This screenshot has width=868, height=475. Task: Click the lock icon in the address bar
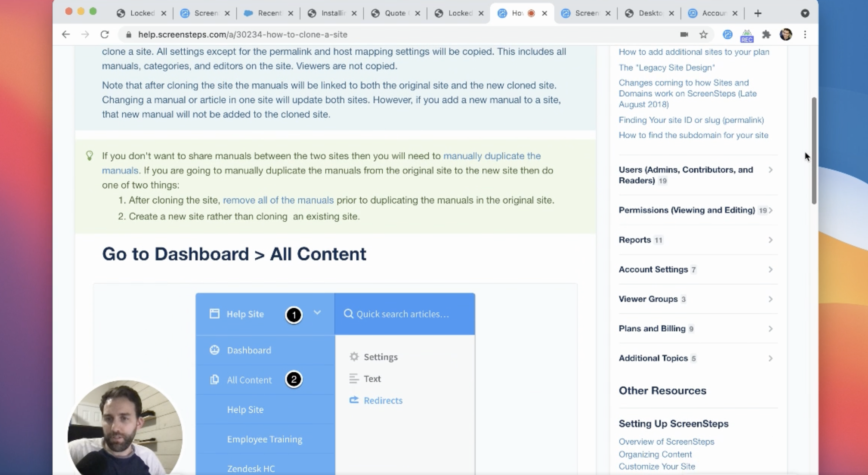(128, 35)
